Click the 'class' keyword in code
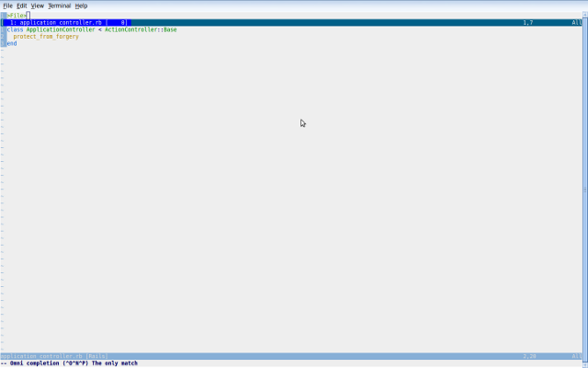The height and width of the screenshot is (368, 588). 15,29
